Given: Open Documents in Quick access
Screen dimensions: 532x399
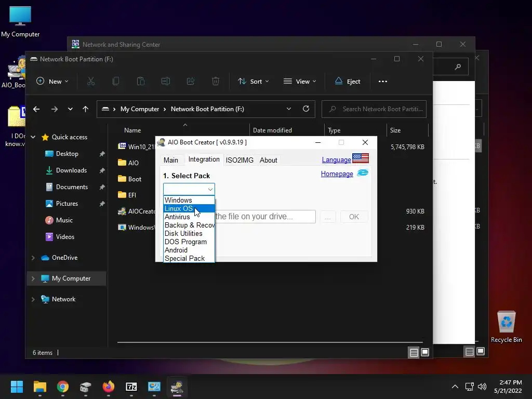Looking at the screenshot, I should [x=72, y=187].
